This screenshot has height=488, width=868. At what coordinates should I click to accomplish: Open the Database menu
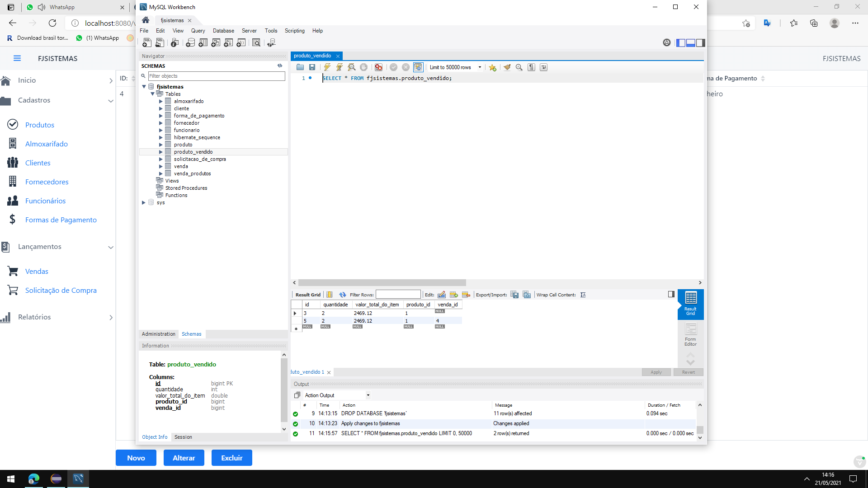tap(223, 31)
